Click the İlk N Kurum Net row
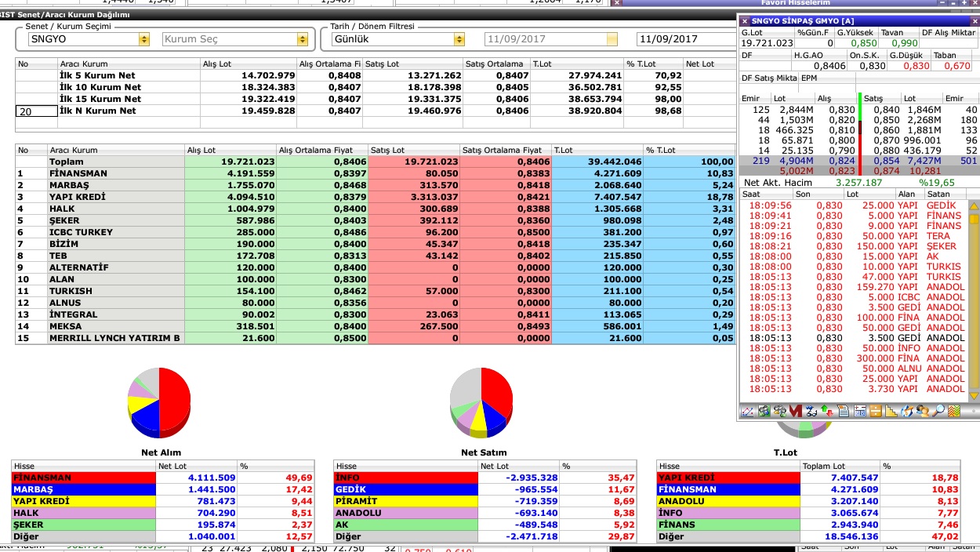 (376, 111)
